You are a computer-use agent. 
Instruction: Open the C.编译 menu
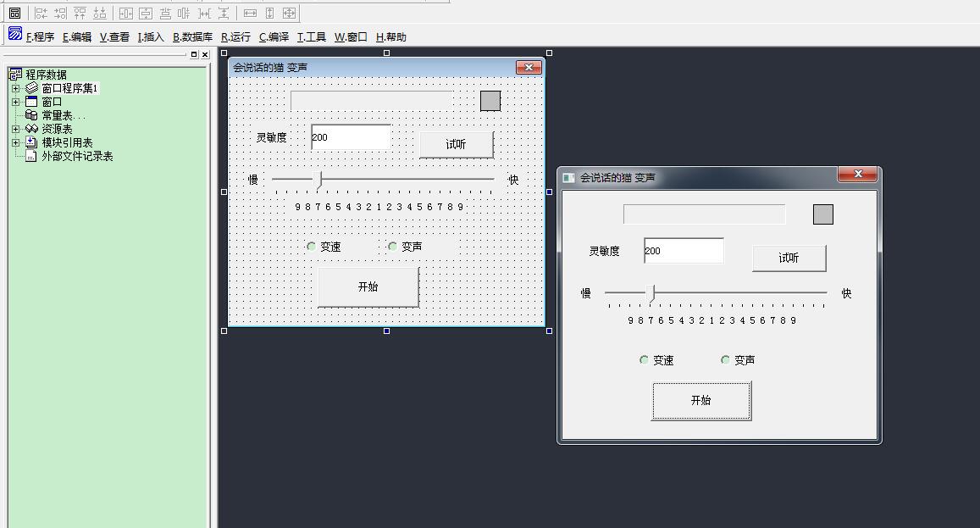[x=274, y=37]
